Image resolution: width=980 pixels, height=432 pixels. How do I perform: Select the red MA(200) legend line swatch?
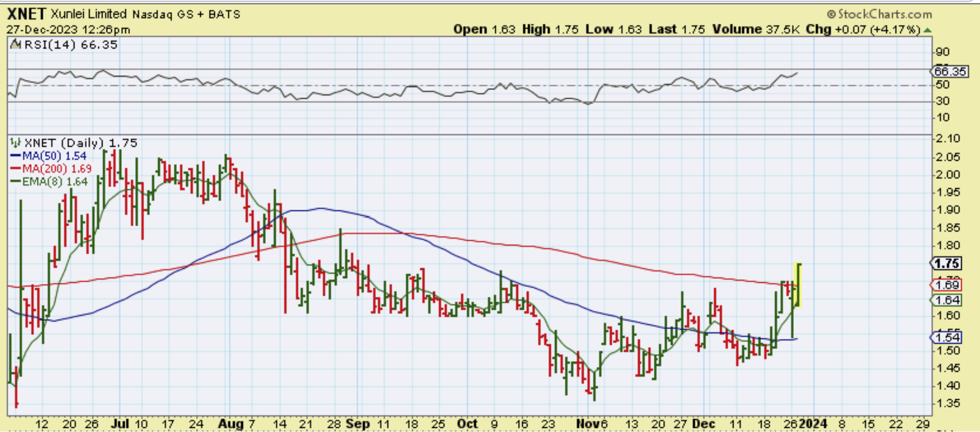tap(16, 169)
